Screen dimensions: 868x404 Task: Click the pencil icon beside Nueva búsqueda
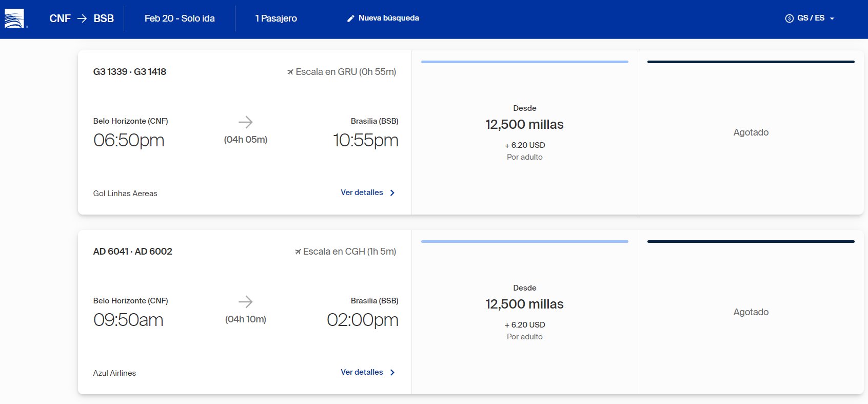(x=351, y=18)
